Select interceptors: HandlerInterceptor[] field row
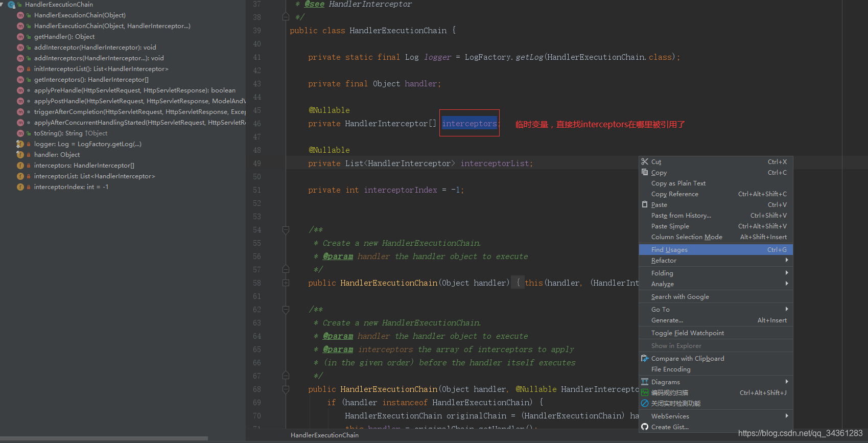The image size is (868, 443). [84, 166]
